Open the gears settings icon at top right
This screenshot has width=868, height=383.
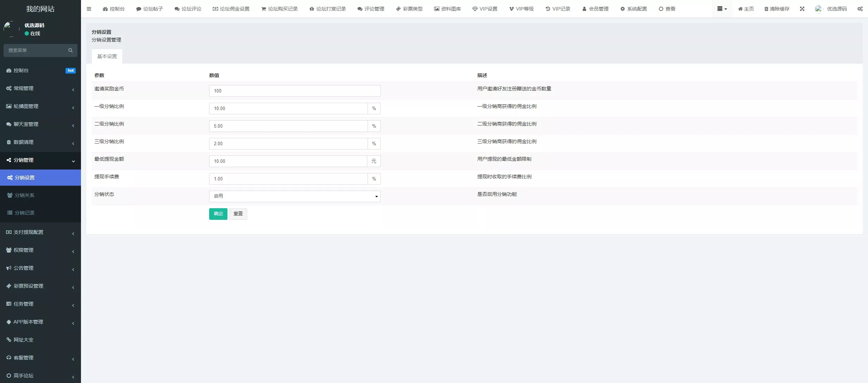pos(860,9)
